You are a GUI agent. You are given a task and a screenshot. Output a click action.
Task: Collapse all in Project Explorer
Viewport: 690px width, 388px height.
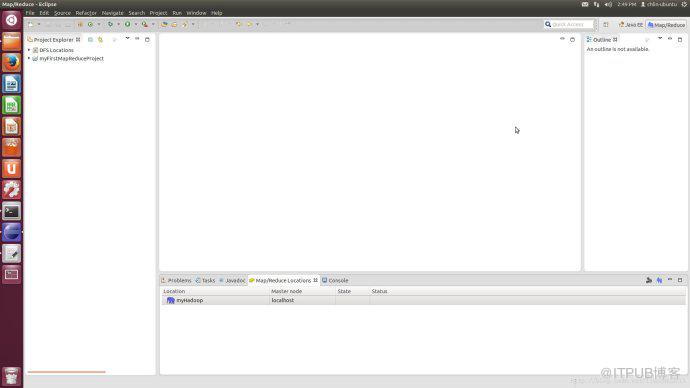[x=90, y=40]
